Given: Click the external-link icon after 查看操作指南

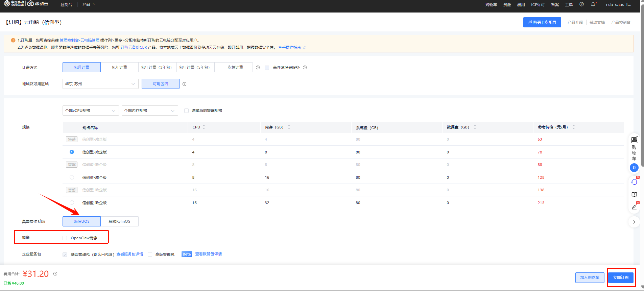Looking at the screenshot, I should [304, 47].
